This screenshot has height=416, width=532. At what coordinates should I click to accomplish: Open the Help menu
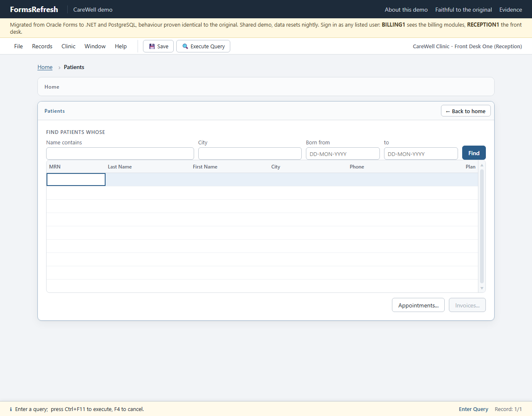[121, 46]
